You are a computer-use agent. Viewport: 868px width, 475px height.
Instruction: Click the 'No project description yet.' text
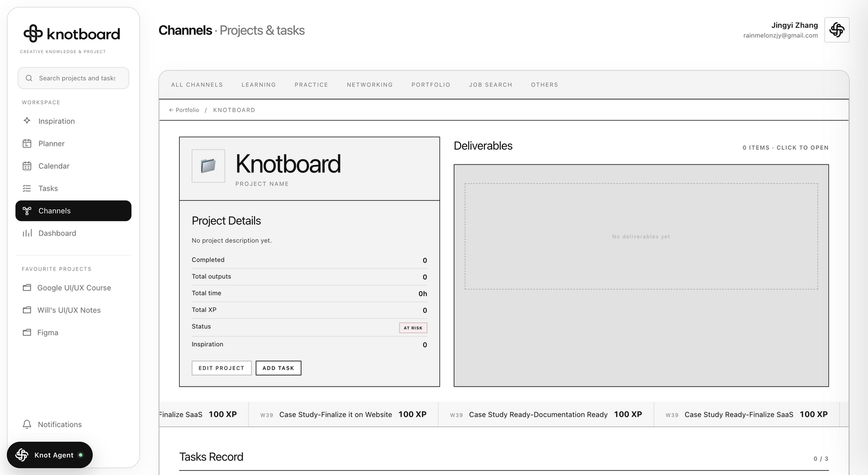coord(232,240)
